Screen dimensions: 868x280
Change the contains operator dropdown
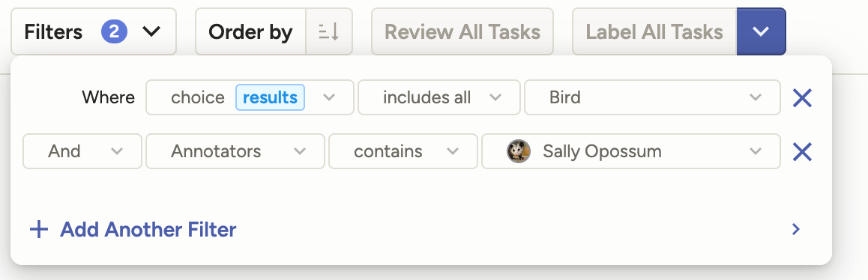point(403,151)
